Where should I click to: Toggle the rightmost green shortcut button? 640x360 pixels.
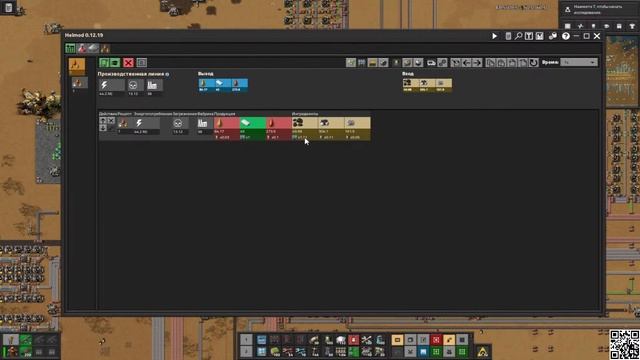coord(462,351)
